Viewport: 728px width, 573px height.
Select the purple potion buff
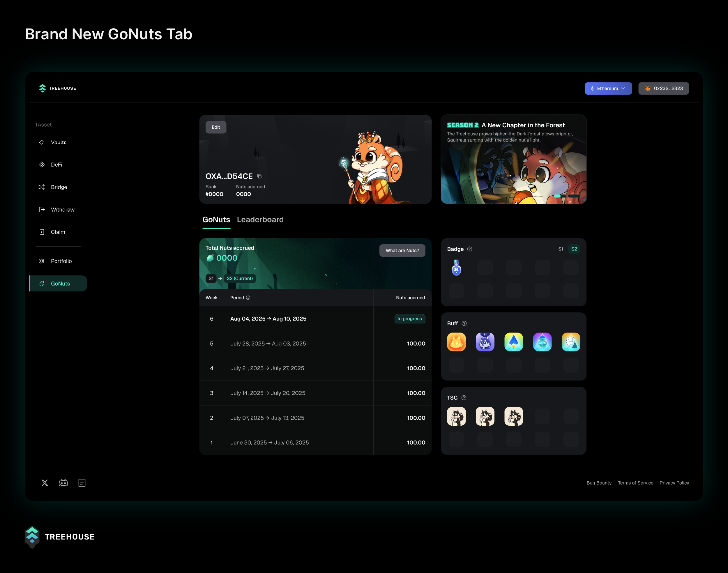pyautogui.click(x=542, y=342)
